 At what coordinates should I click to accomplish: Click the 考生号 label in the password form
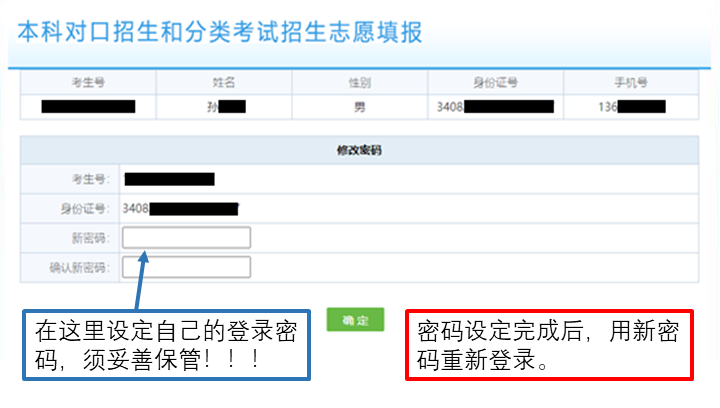(x=90, y=180)
